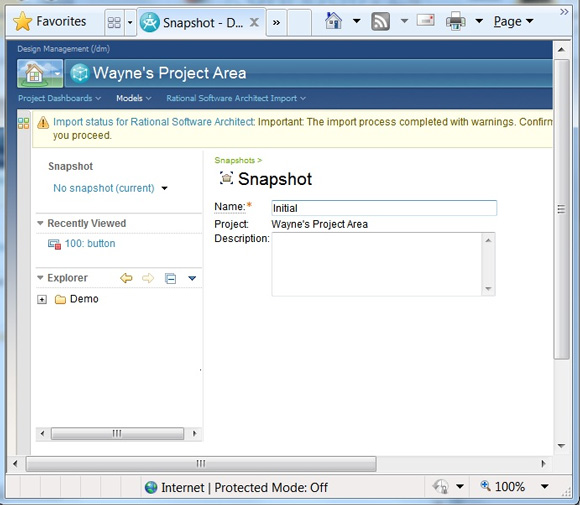Click page scrollbar down arrow

tap(561, 446)
